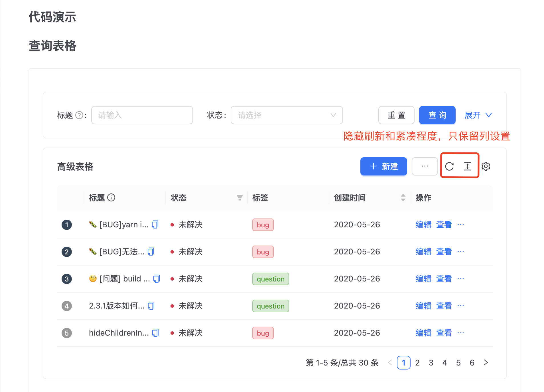Click the help icon beside 标题 search label
The width and height of the screenshot is (544, 392).
pyautogui.click(x=79, y=115)
